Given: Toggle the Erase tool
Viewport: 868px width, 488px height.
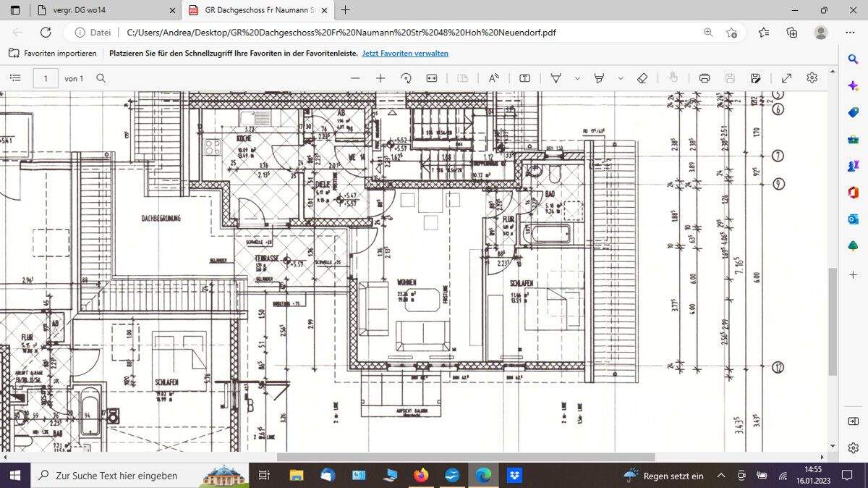Looking at the screenshot, I should click(x=642, y=78).
